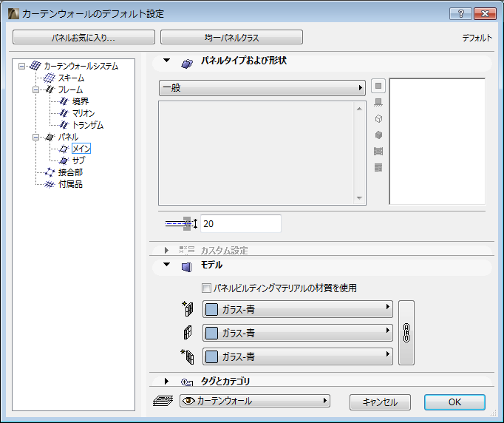Select 境界 in the tree
504x423 pixels.
(81, 101)
